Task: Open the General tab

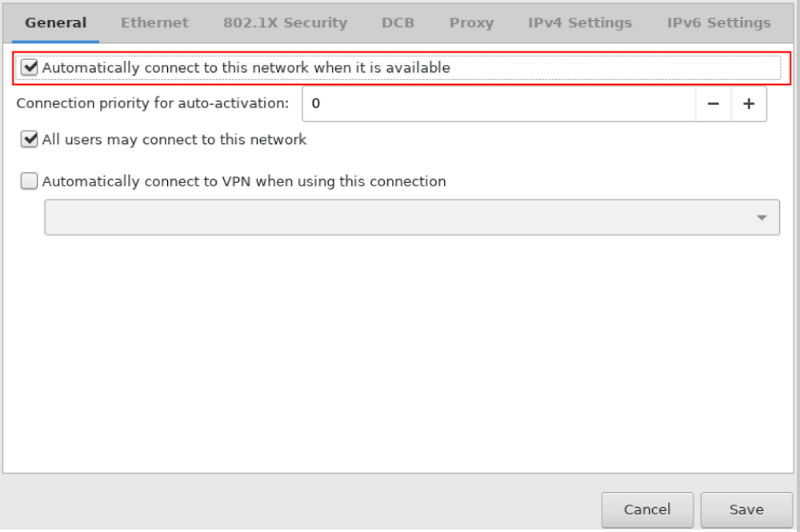Action: pyautogui.click(x=56, y=23)
